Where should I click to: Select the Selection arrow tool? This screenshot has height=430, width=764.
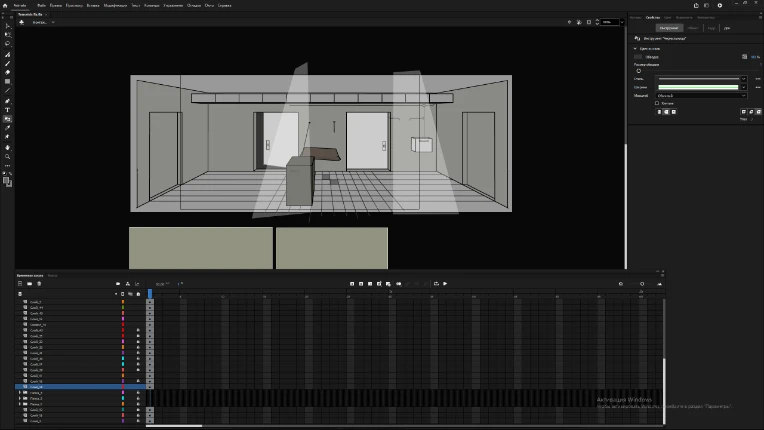[7, 26]
